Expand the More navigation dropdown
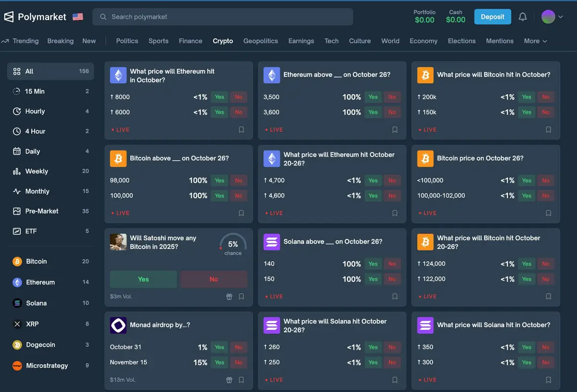 pos(535,41)
